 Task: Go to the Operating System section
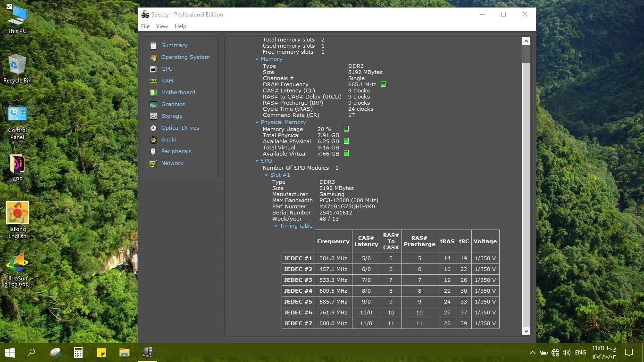pos(185,57)
